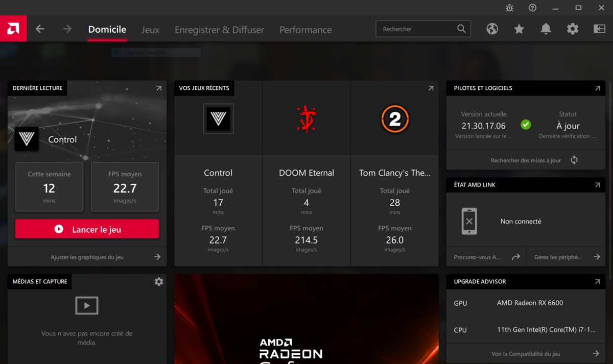This screenshot has height=364, width=613.
Task: Click Voir la Compatibilité du jeu
Action: pos(526,354)
